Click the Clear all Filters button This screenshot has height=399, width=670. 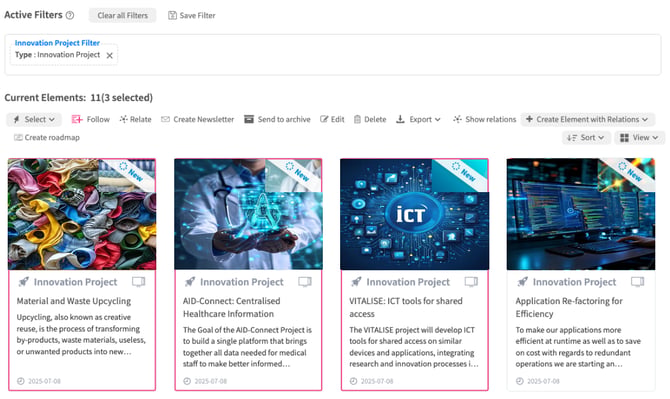click(x=123, y=15)
